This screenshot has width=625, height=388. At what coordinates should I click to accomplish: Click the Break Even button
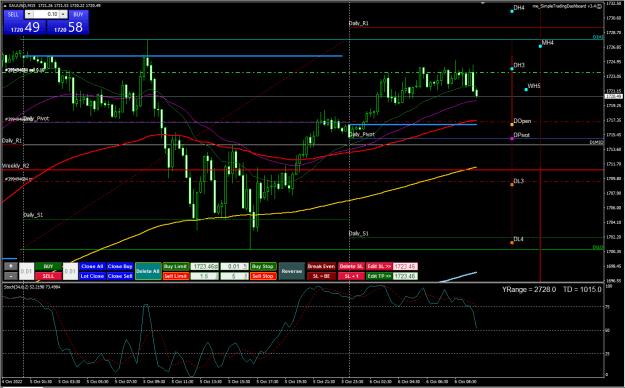pos(321,266)
